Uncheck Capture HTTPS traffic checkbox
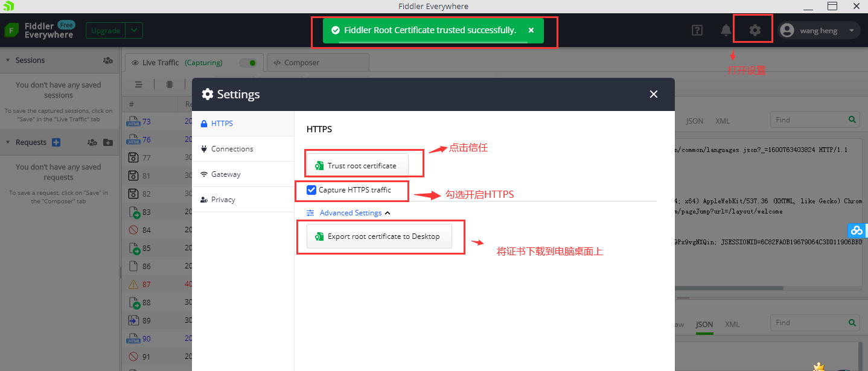Image resolution: width=868 pixels, height=371 pixels. [311, 190]
